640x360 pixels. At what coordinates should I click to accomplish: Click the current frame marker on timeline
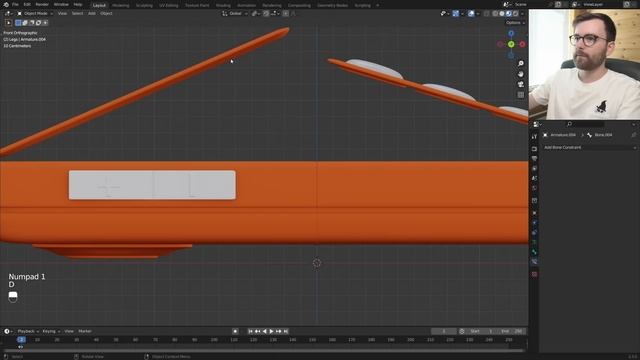(x=21, y=340)
